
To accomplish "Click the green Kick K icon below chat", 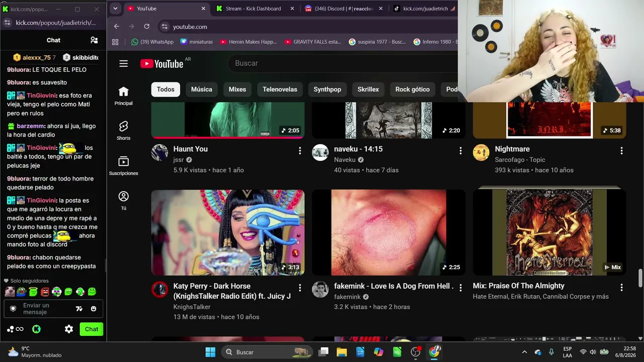I will pyautogui.click(x=36, y=329).
